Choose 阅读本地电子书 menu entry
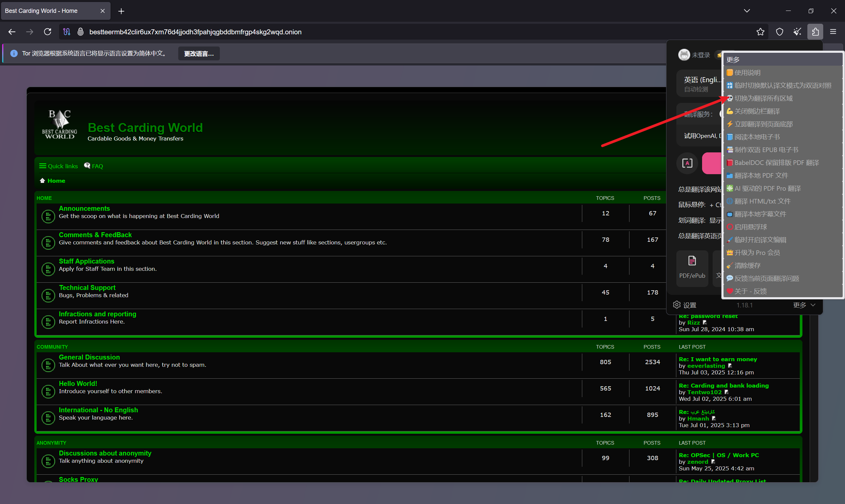The width and height of the screenshot is (845, 504). (783, 137)
